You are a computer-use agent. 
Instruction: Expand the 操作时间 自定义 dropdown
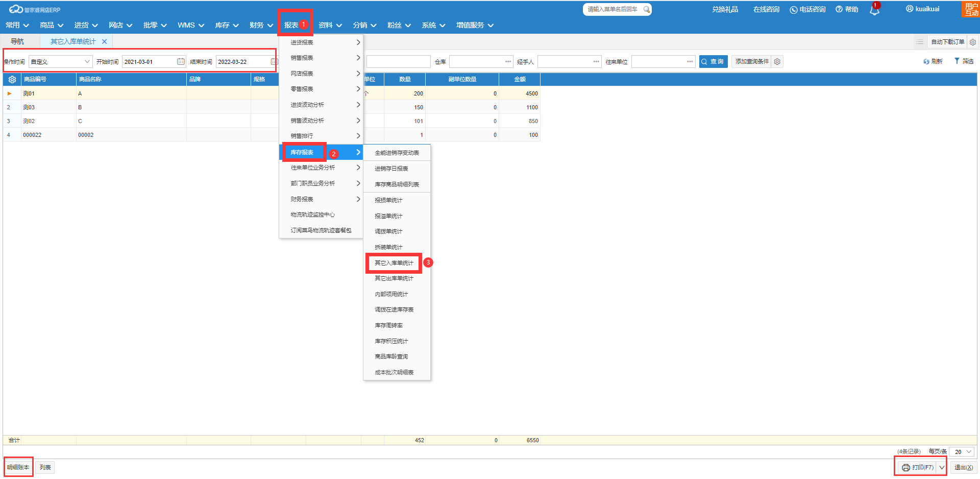coord(87,62)
